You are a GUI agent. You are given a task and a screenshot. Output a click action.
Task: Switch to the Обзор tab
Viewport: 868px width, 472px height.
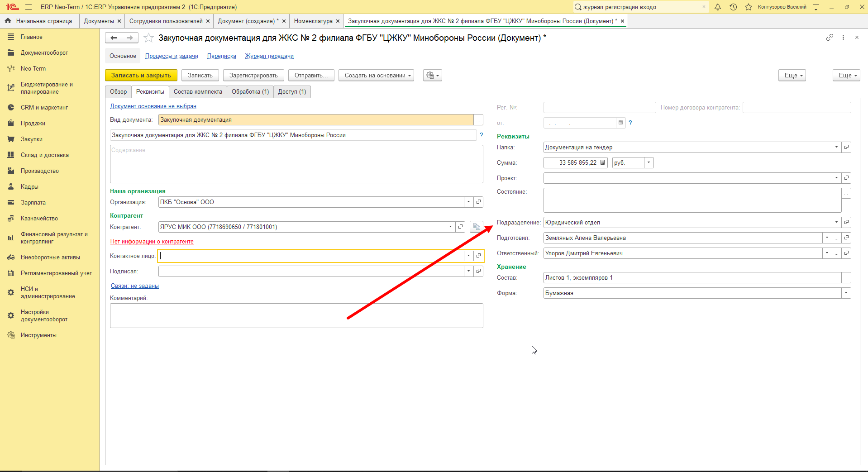coord(119,91)
